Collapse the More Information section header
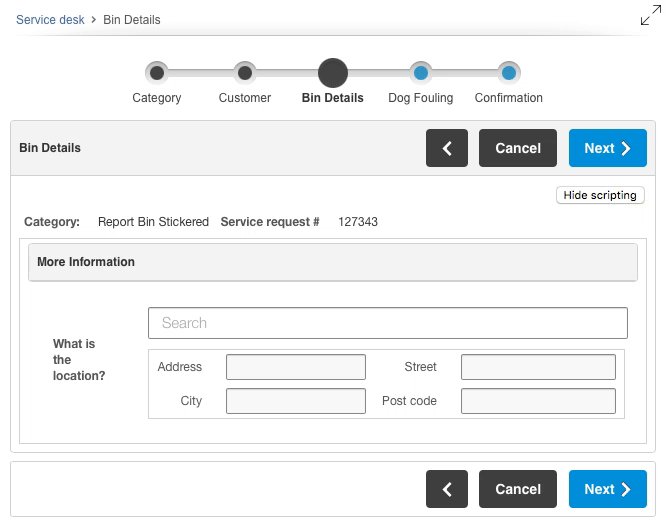The height and width of the screenshot is (528, 666). coord(333,262)
